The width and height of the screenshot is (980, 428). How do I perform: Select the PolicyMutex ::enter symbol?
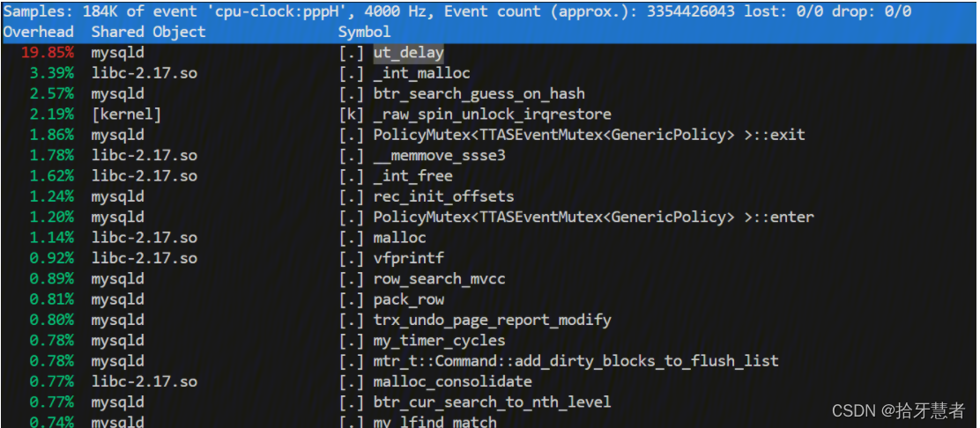(594, 218)
